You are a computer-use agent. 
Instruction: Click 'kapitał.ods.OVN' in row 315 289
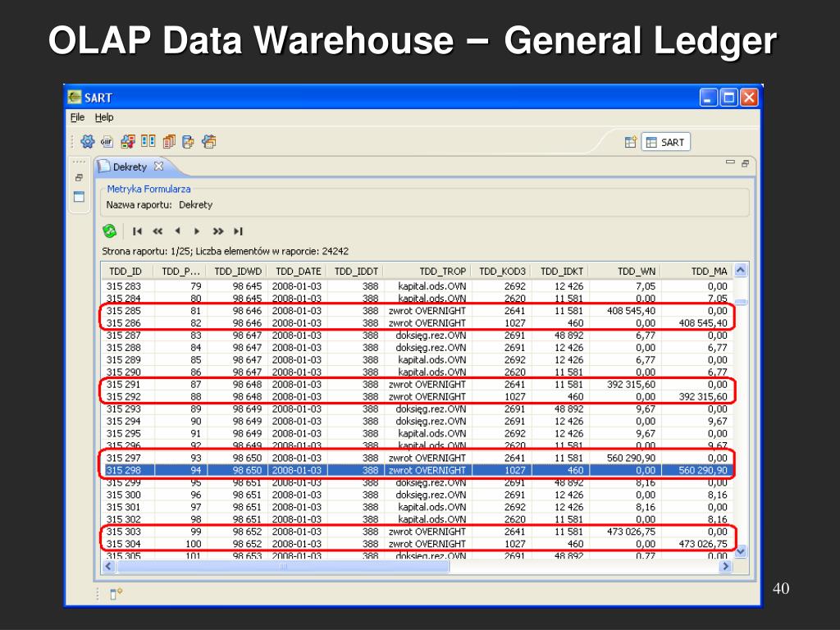point(431,360)
